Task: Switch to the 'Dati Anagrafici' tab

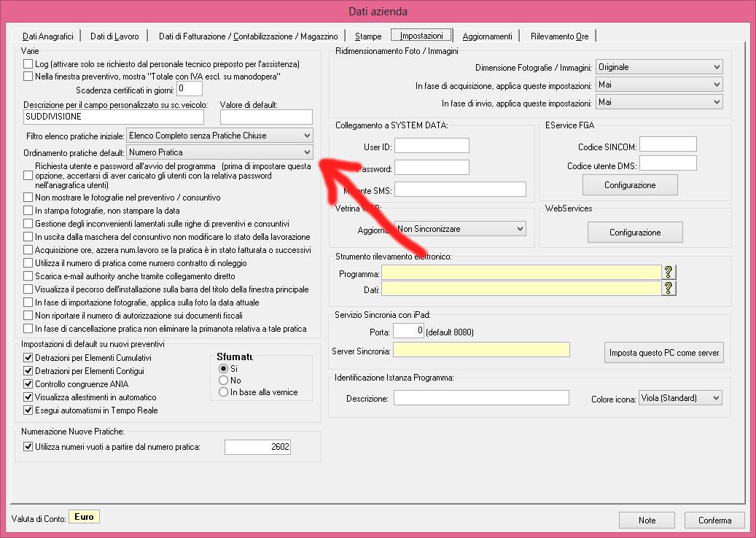Action: point(48,36)
